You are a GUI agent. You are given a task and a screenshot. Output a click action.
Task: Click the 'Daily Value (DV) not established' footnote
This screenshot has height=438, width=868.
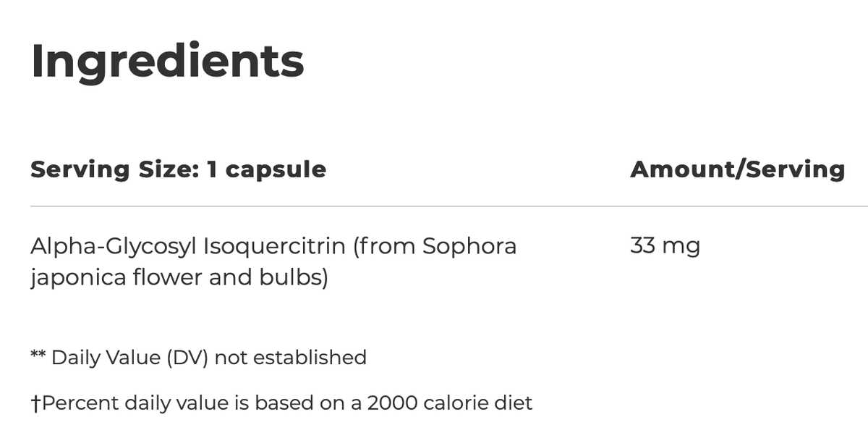tap(209, 357)
